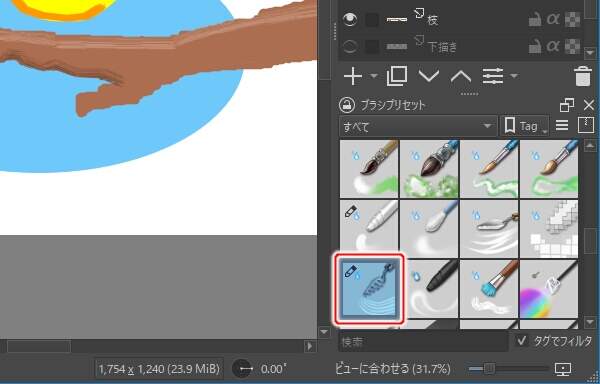
Task: Tick the dark square box on the 枝 layer
Action: point(372,20)
